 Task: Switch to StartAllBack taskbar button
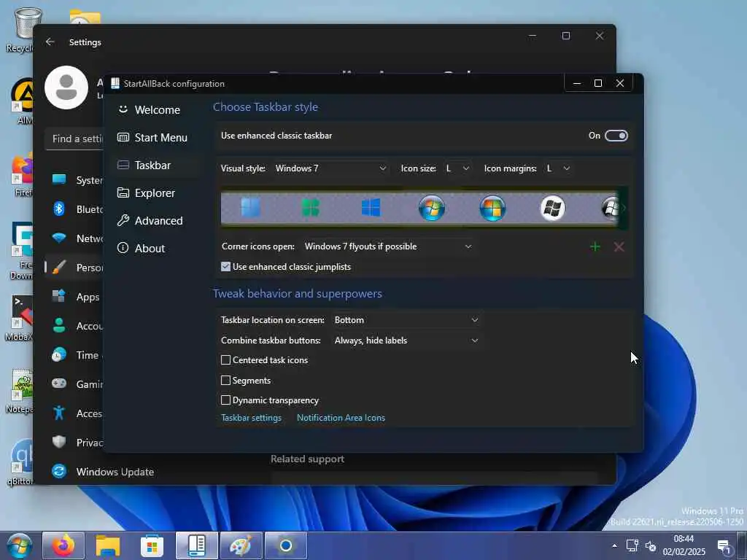pyautogui.click(x=197, y=545)
